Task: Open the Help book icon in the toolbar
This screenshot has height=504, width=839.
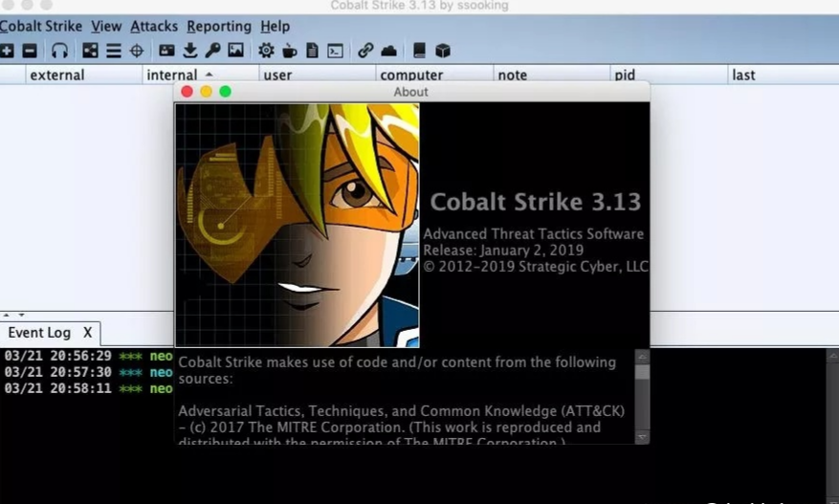Action: (x=419, y=51)
